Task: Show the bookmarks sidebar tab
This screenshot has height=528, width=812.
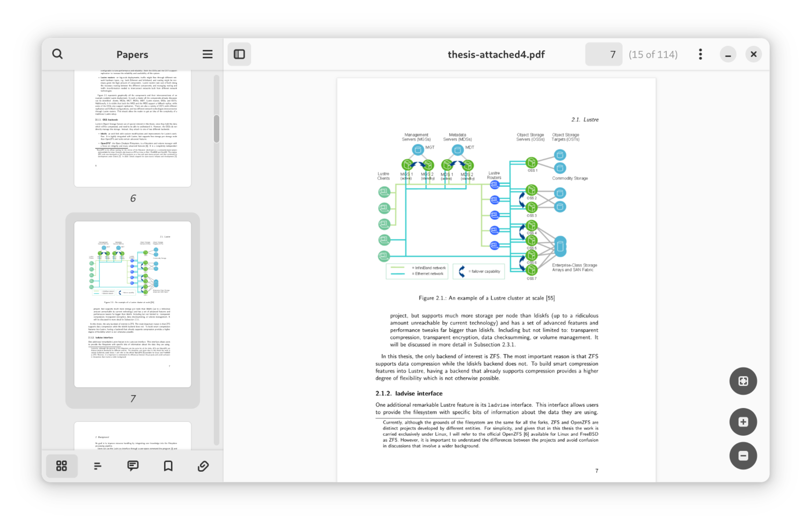Action: 168,466
